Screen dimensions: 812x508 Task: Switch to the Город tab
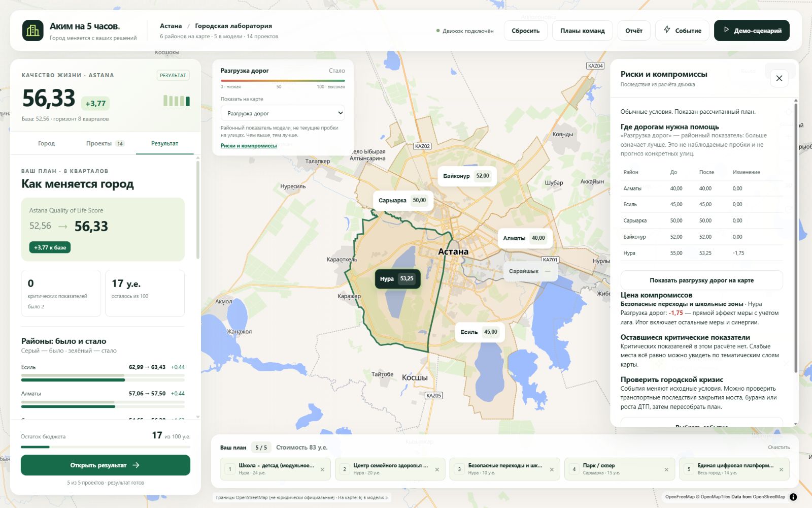point(46,144)
